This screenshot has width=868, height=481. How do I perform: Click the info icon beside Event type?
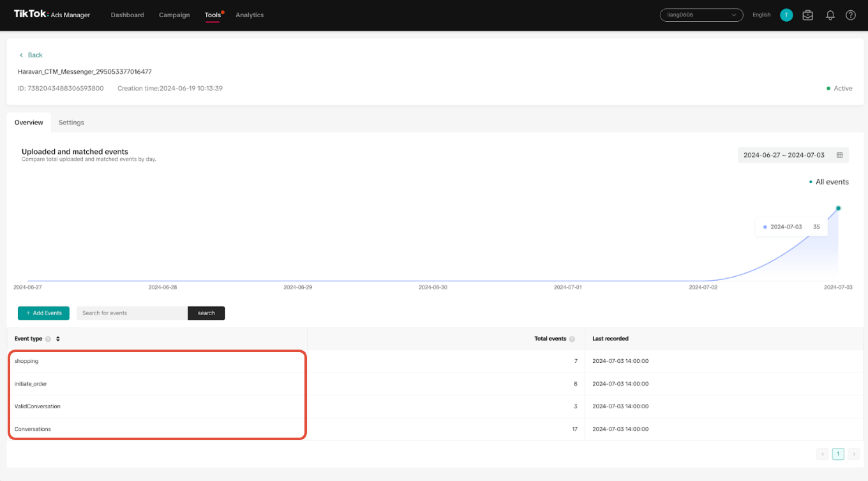[x=48, y=339]
